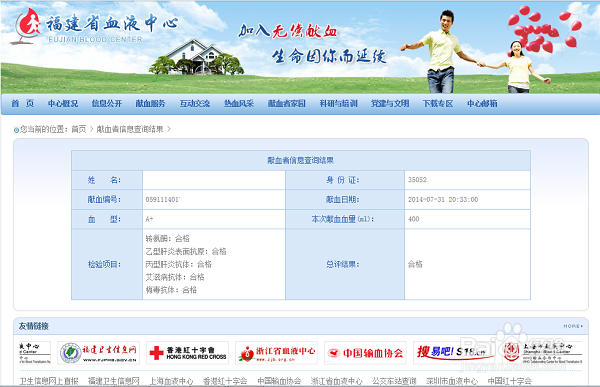Click the 友情链接 section heading
This screenshot has height=387, width=600.
pos(34,326)
